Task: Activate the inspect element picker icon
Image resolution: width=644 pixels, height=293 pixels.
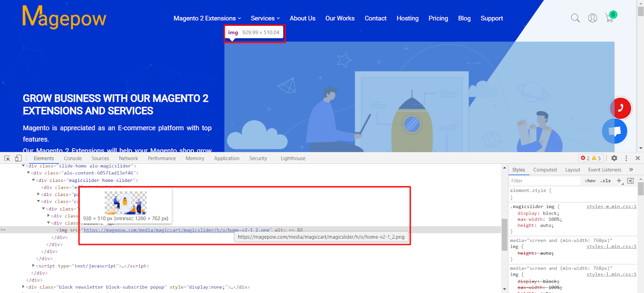Action: tap(7, 158)
